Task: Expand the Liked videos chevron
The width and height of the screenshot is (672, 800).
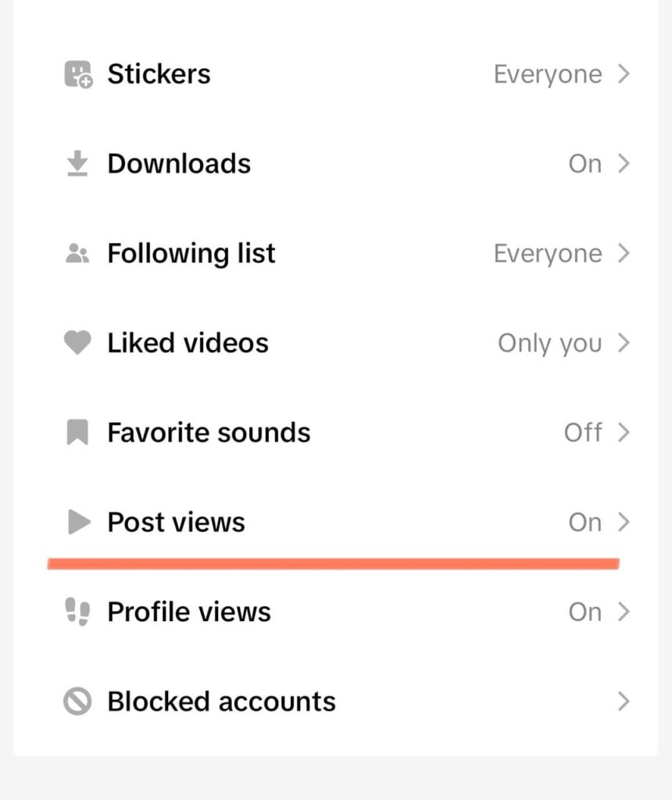Action: pyautogui.click(x=623, y=343)
